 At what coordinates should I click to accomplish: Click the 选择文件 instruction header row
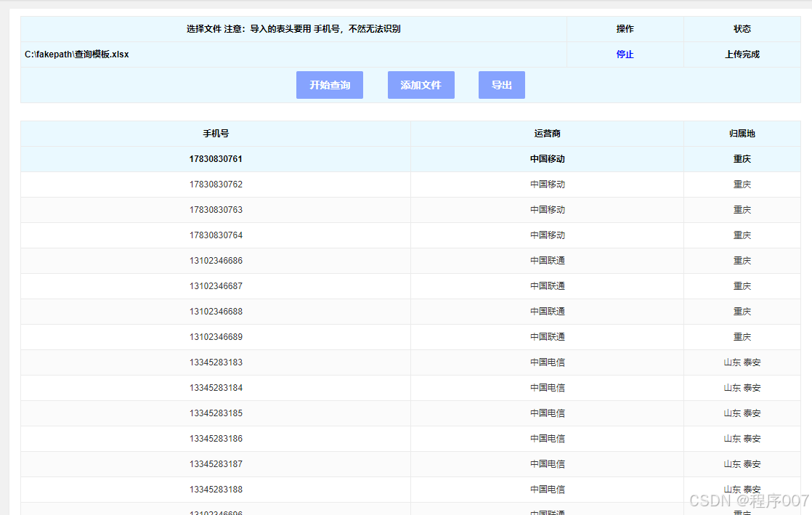pos(293,29)
